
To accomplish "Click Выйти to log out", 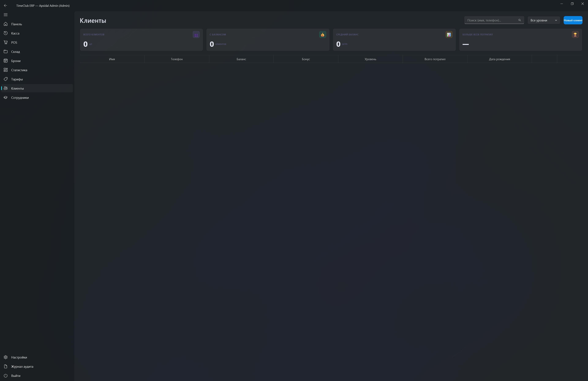I will point(37,376).
